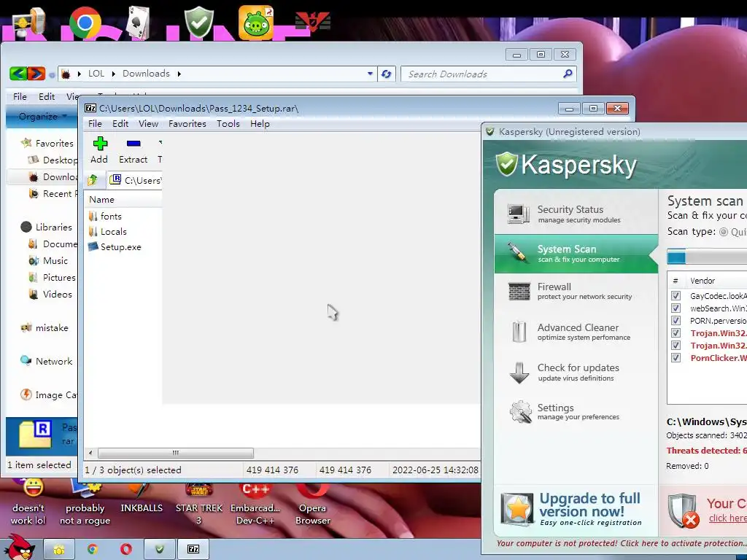This screenshot has height=560, width=747.
Task: Click the Kaspersky scan progress bar
Action: click(x=707, y=257)
